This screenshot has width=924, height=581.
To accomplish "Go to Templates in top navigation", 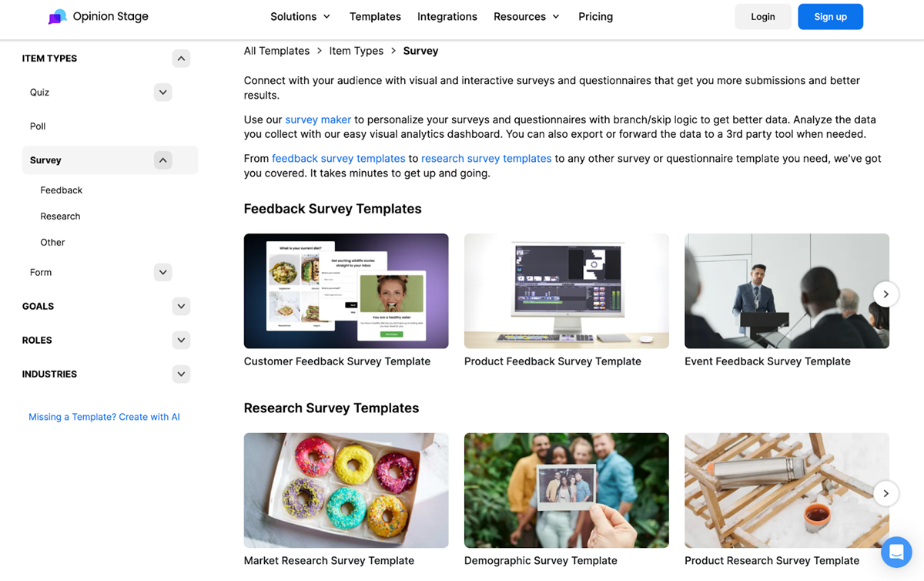I will 375,16.
